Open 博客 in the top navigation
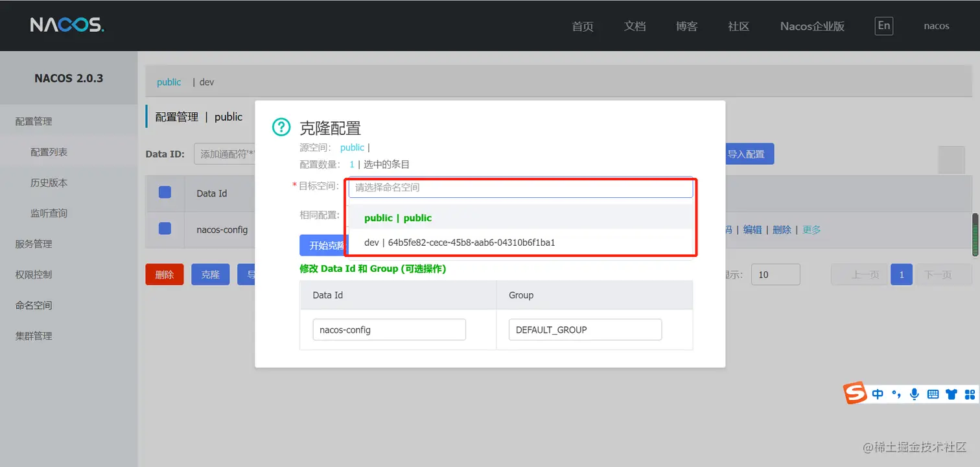 686,26
